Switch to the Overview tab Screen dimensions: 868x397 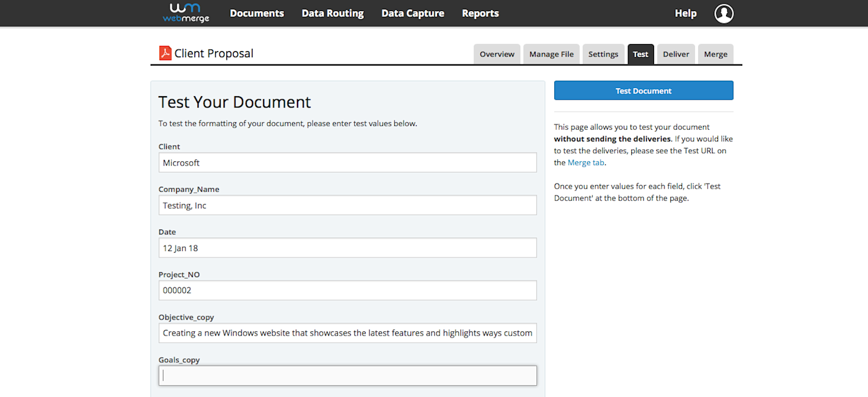pyautogui.click(x=497, y=54)
